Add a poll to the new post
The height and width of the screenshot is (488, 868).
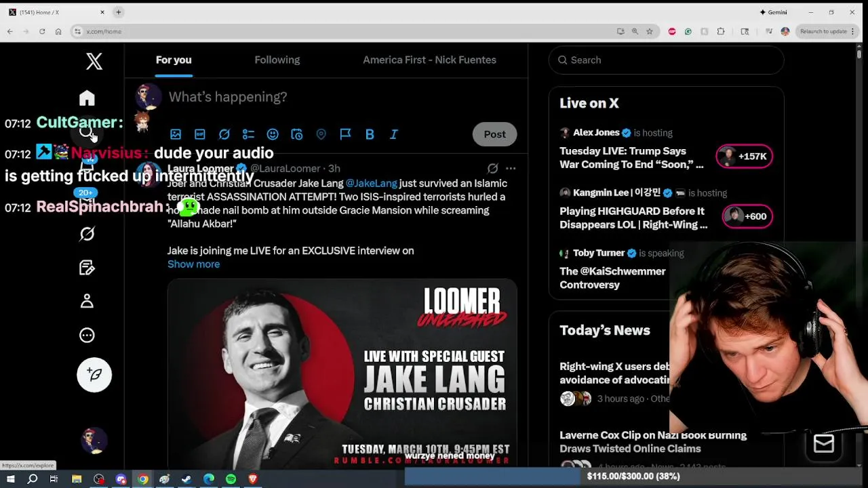click(x=248, y=134)
